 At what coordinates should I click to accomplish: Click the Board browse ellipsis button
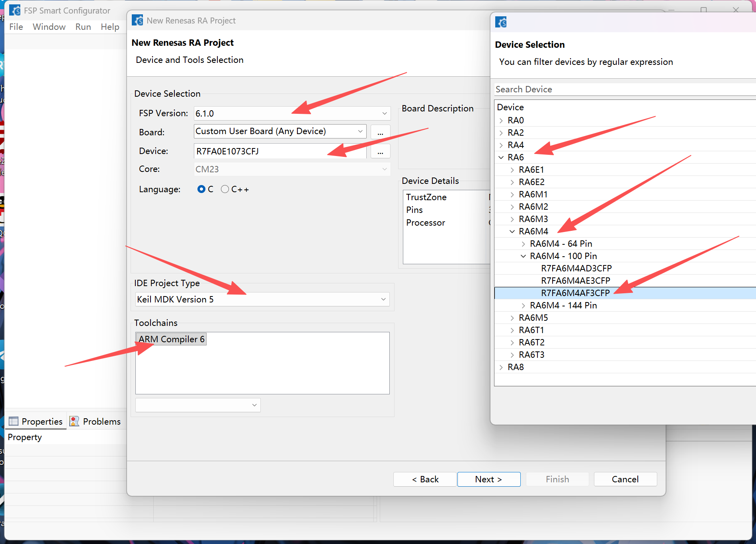click(x=380, y=132)
